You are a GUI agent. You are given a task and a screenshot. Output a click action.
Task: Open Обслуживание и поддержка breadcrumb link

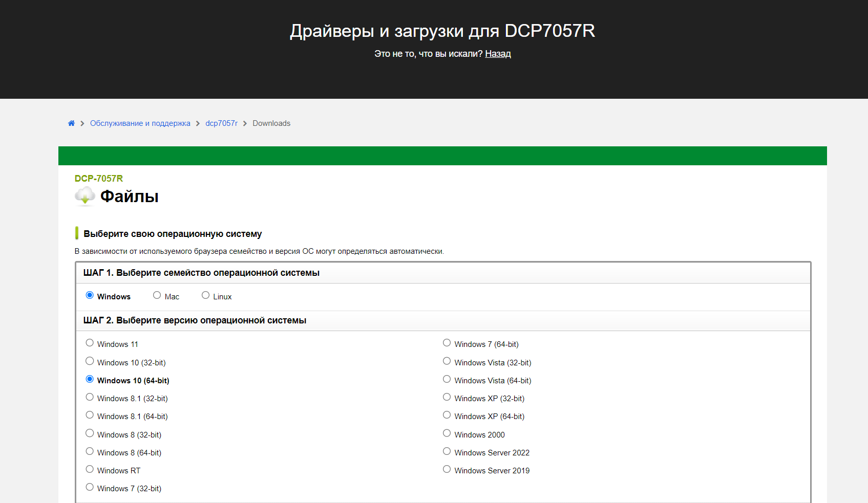[140, 123]
